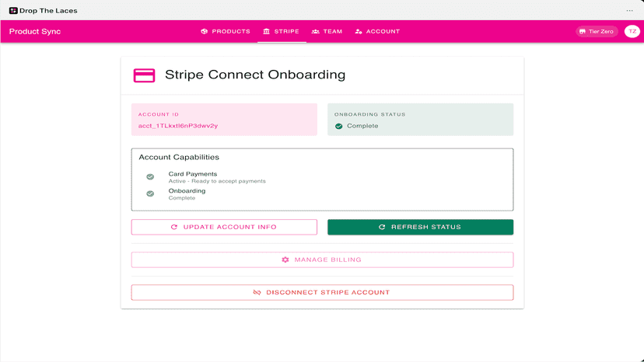
Task: Click the Onboarding check icon
Action: coord(150,193)
